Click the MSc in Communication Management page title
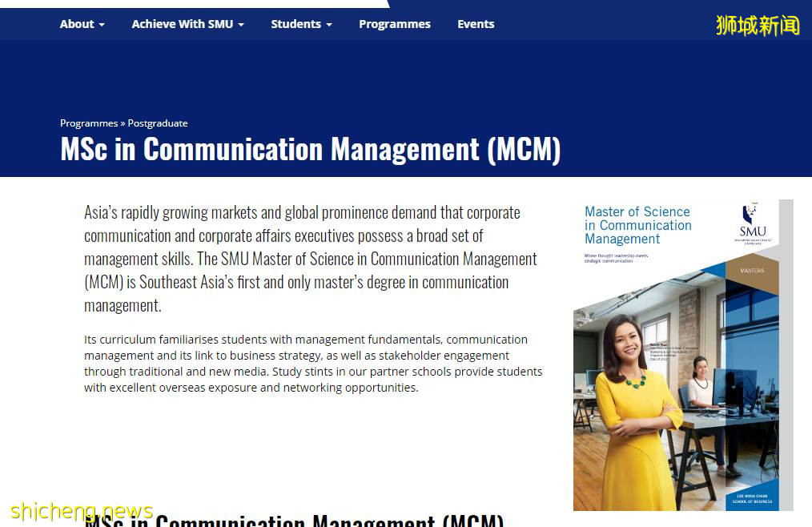812x527 pixels. [310, 150]
